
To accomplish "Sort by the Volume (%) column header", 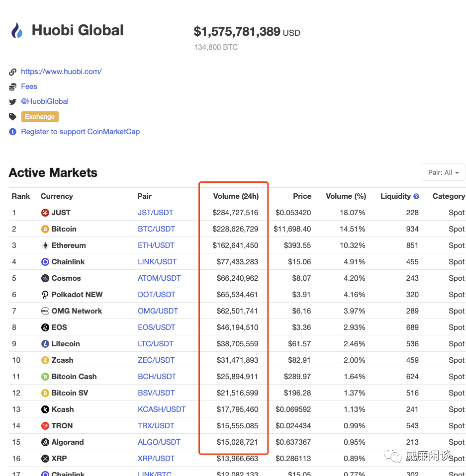I will click(346, 196).
